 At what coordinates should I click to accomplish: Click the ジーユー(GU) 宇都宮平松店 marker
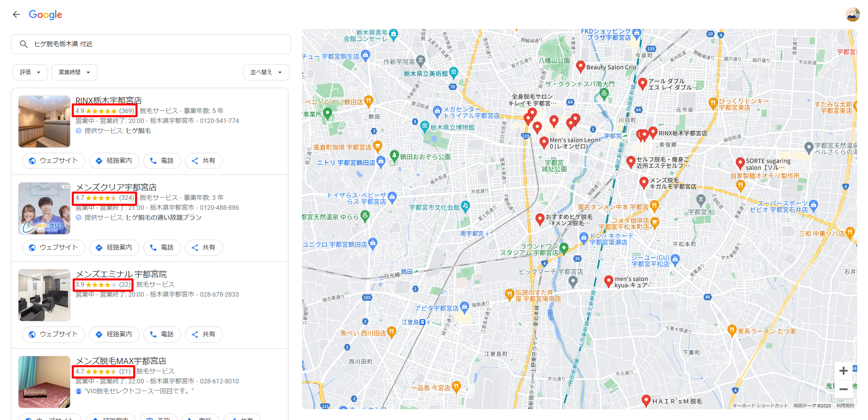[x=675, y=260]
